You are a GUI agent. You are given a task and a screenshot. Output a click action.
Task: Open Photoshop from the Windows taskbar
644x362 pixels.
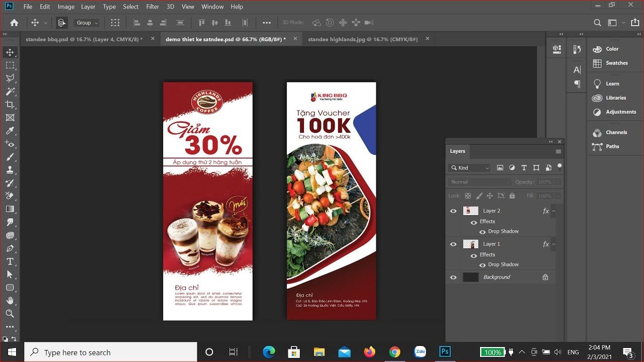[x=445, y=352]
